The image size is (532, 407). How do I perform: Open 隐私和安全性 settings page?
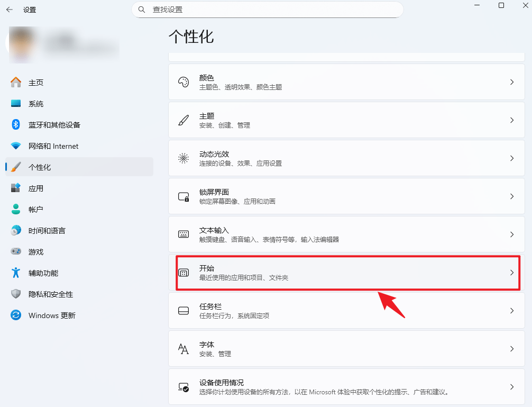tap(50, 294)
